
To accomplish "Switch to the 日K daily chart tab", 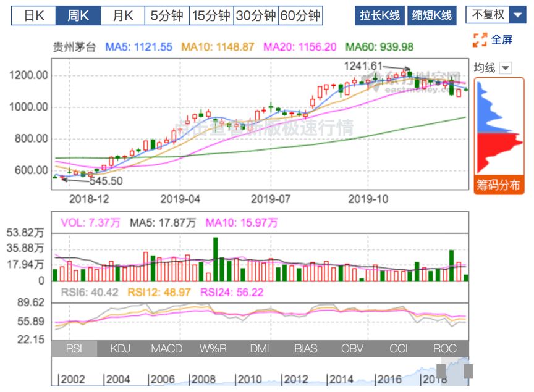I will [34, 15].
